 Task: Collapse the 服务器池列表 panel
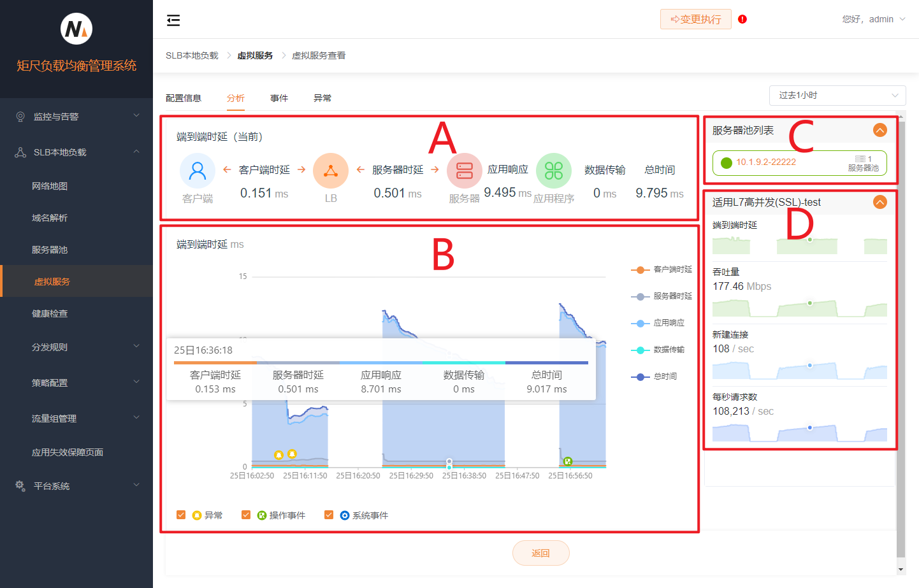pos(879,130)
